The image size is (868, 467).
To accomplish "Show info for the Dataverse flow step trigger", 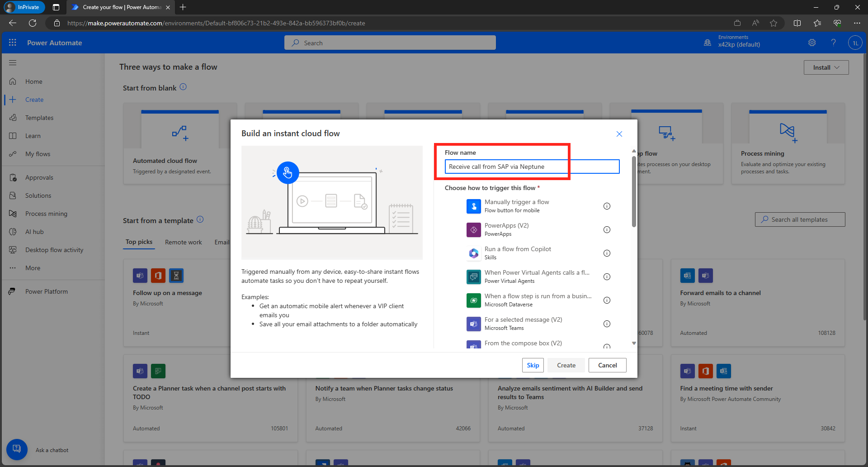I will (607, 300).
